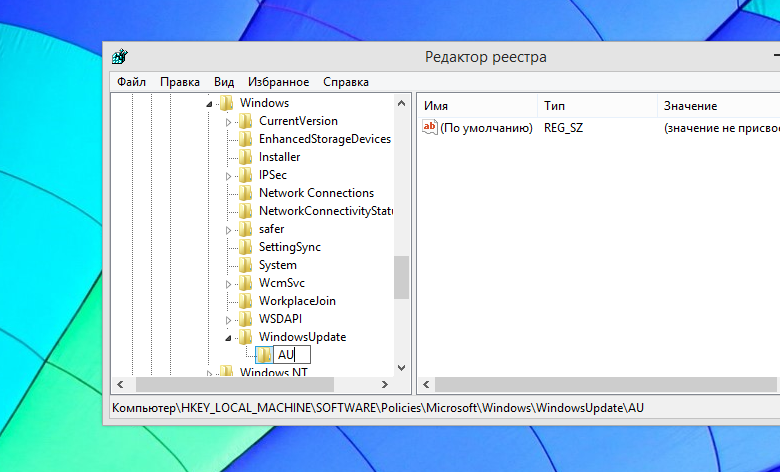This screenshot has height=472, width=780.
Task: Click the NetworkConnectivityStatus folder icon
Action: pos(245,211)
